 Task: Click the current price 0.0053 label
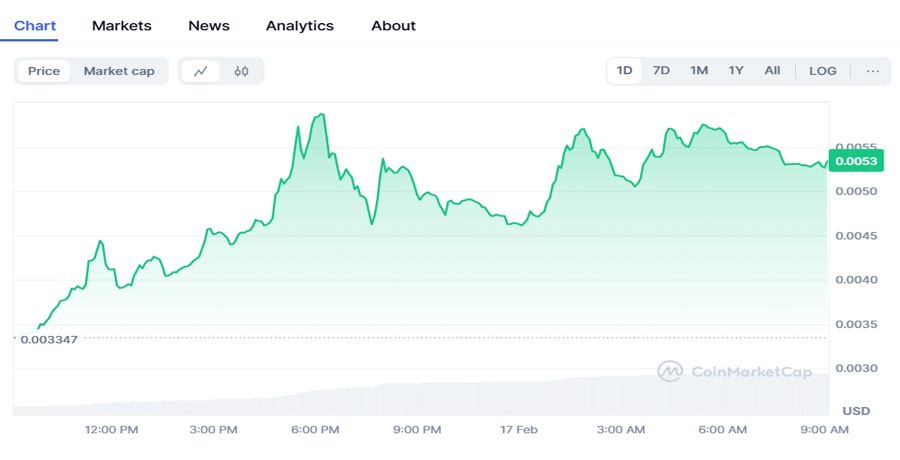click(x=857, y=161)
